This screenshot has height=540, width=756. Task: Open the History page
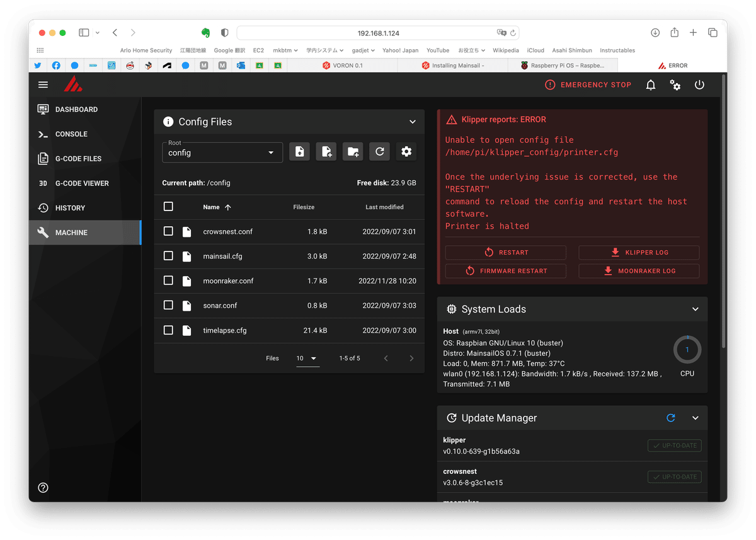click(x=85, y=207)
